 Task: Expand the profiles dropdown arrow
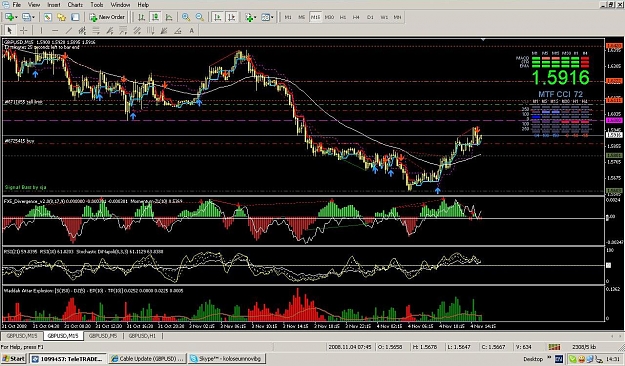(x=33, y=17)
